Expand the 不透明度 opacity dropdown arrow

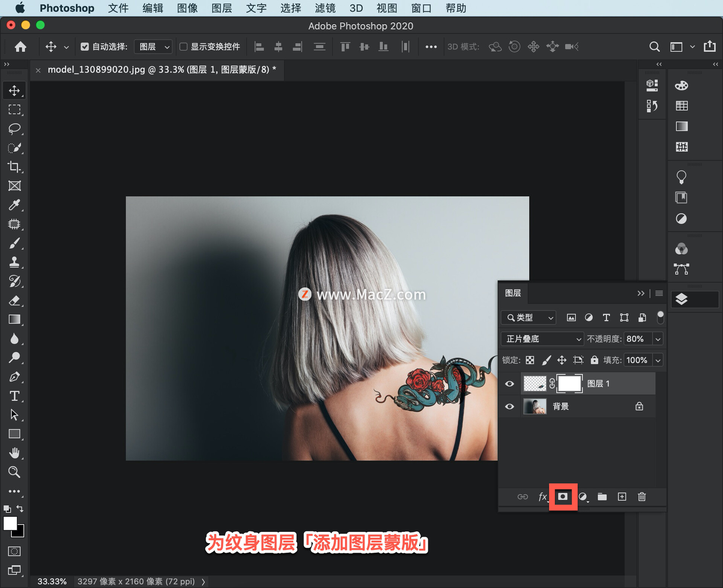[658, 339]
